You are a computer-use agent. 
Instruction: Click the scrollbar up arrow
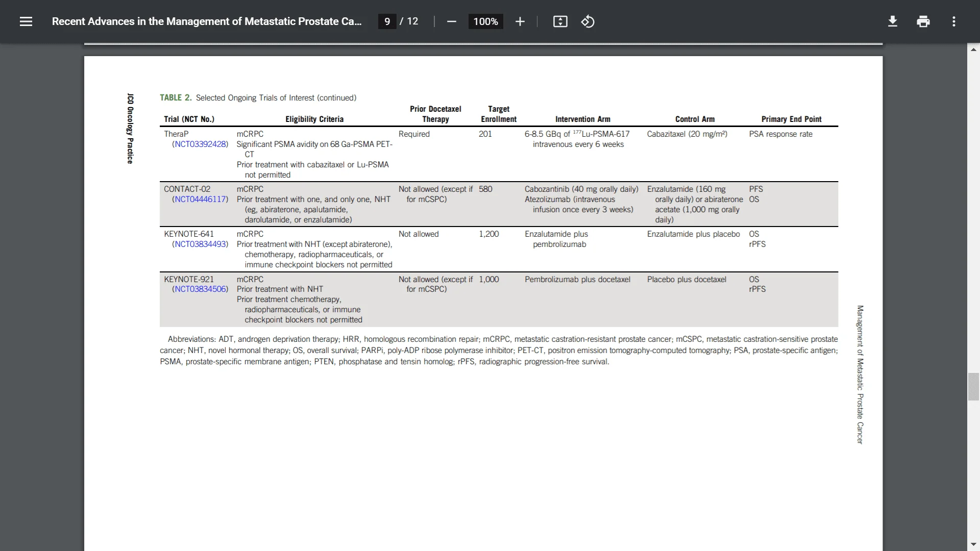pyautogui.click(x=973, y=49)
